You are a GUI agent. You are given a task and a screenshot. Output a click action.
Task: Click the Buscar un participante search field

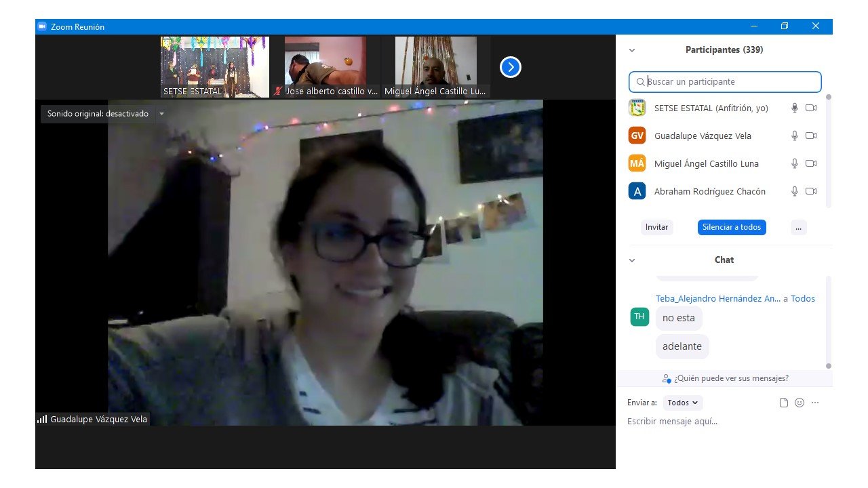tap(725, 82)
